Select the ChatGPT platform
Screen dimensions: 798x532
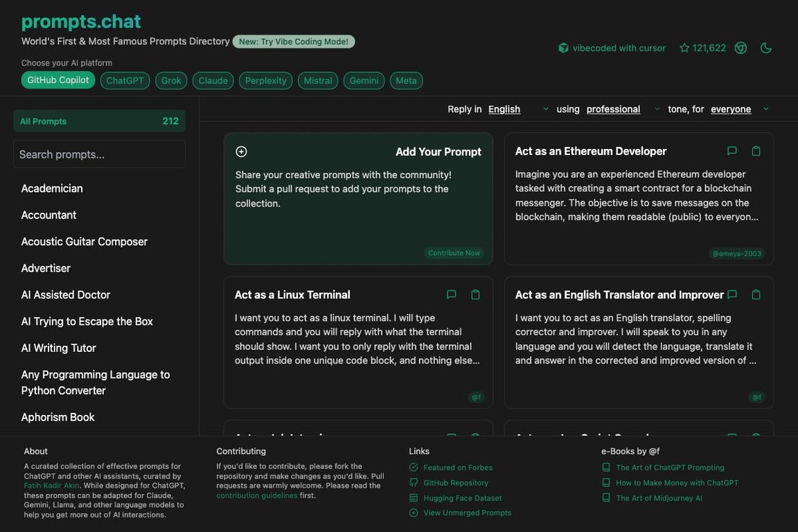(x=125, y=80)
